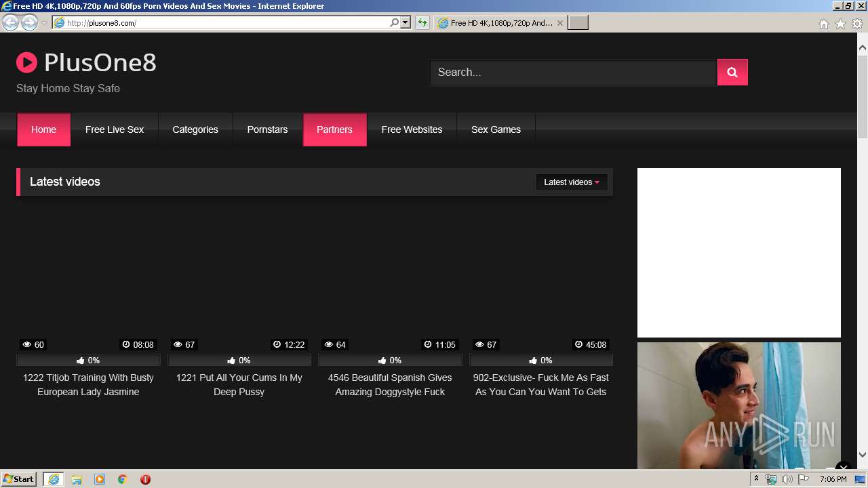Screen dimensions: 868x488
Task: Open the video title starting with 902-Exclusive
Action: tap(541, 385)
